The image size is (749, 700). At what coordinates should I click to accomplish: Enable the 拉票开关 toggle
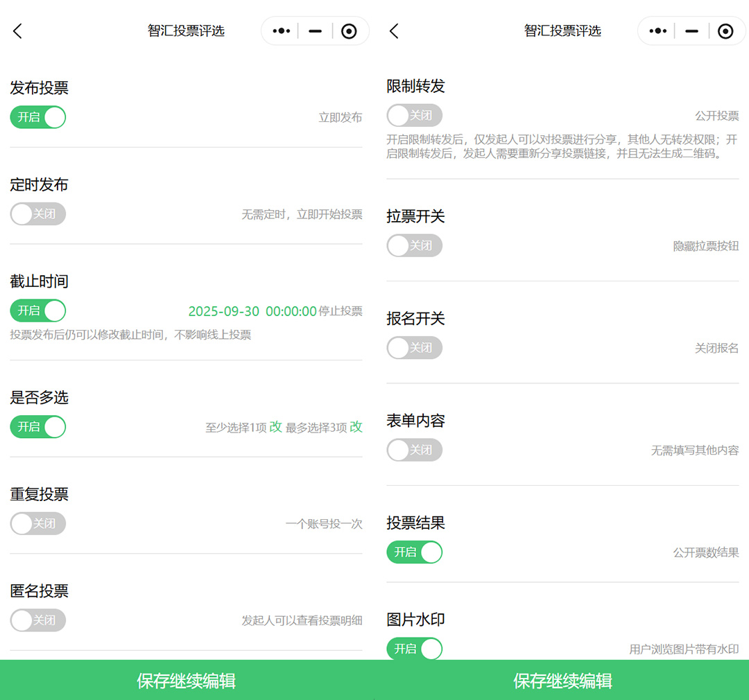[414, 245]
